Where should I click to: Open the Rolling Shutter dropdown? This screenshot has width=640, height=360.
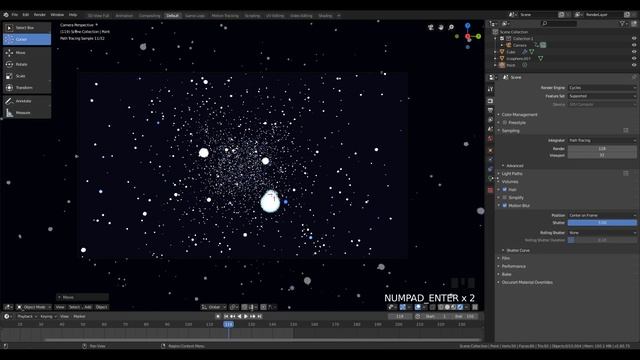[x=602, y=233]
